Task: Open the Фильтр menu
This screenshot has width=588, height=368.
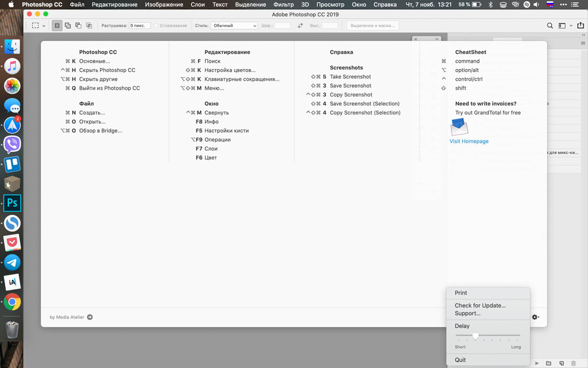Action: (284, 5)
